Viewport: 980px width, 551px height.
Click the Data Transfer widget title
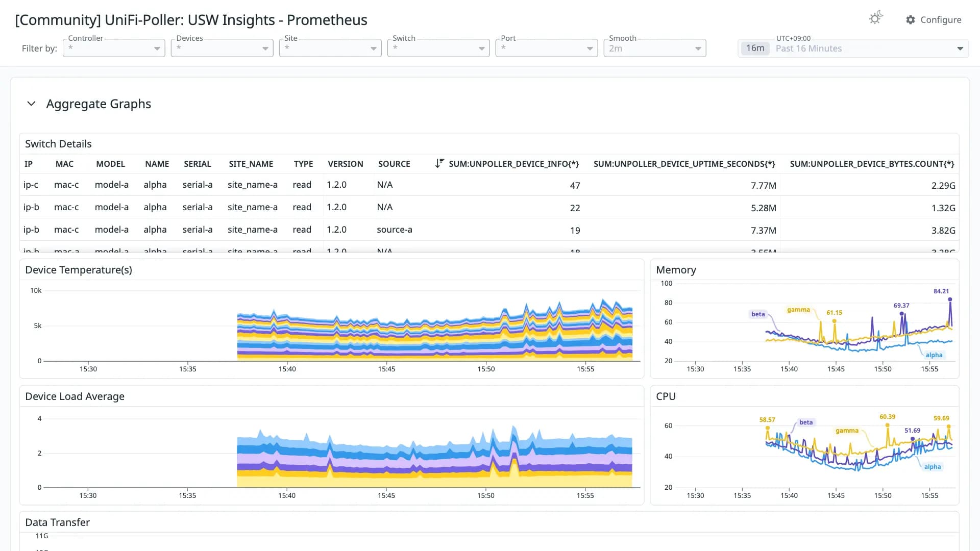pos(57,522)
